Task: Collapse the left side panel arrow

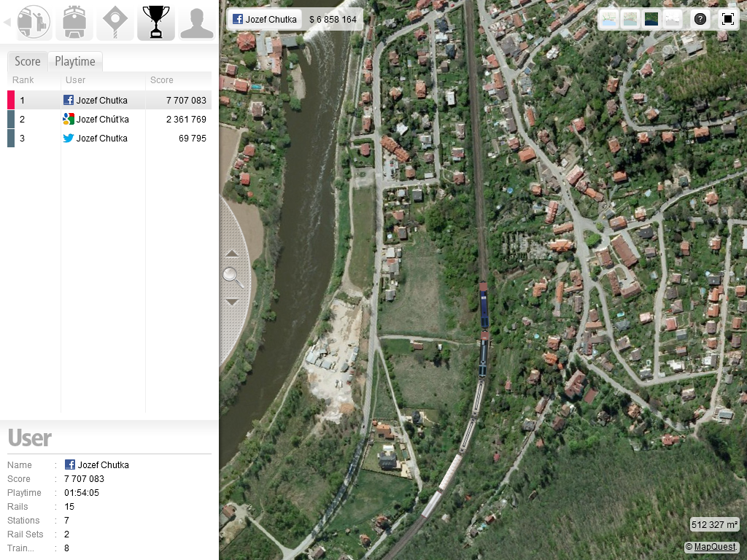Action: click(7, 22)
